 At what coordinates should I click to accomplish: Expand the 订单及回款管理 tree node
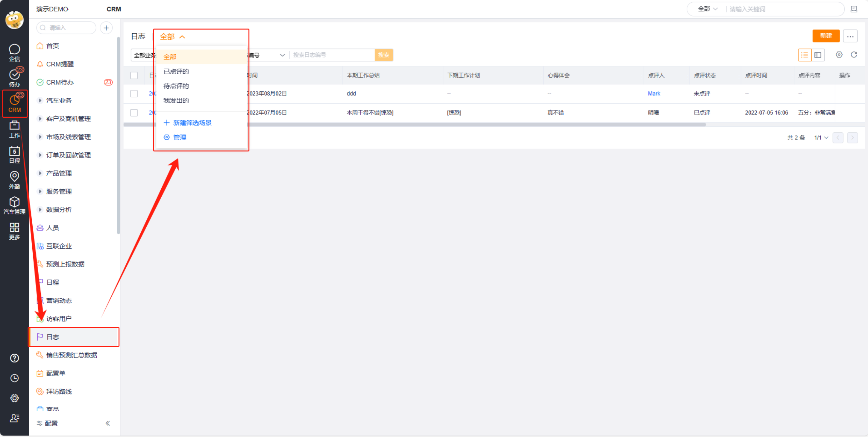pos(40,155)
